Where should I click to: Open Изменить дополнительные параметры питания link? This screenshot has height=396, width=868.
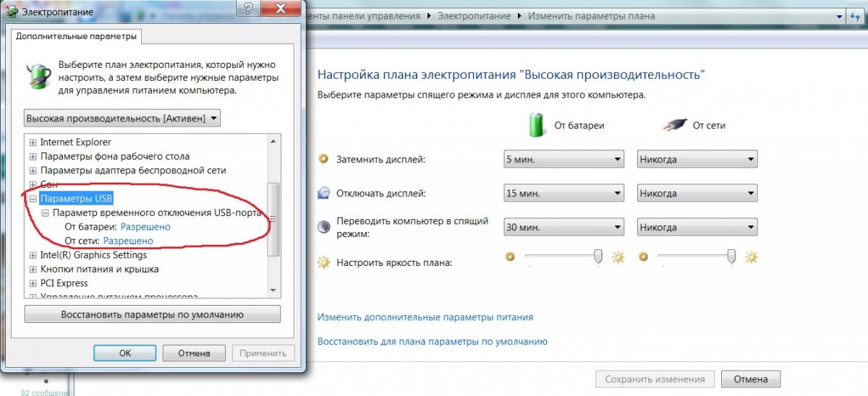(x=425, y=317)
